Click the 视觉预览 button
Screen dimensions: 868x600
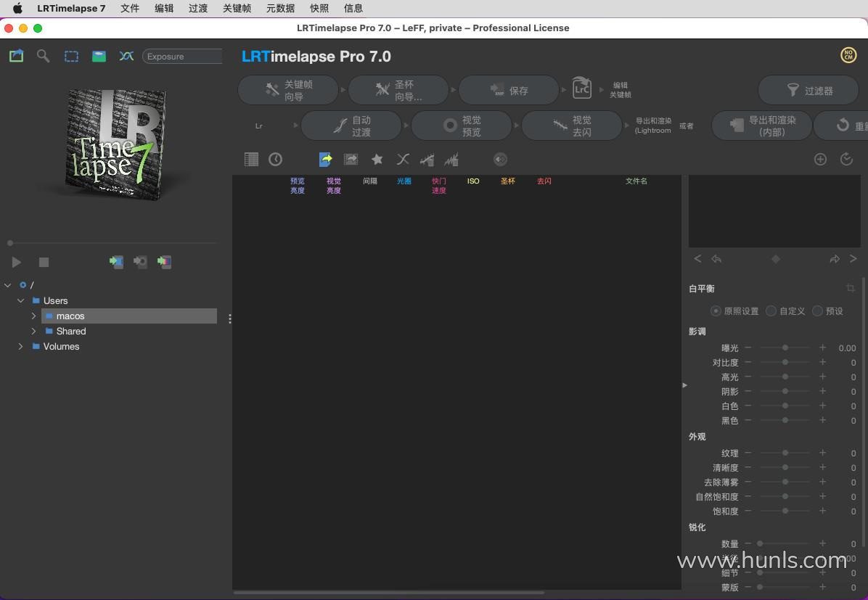(x=461, y=126)
